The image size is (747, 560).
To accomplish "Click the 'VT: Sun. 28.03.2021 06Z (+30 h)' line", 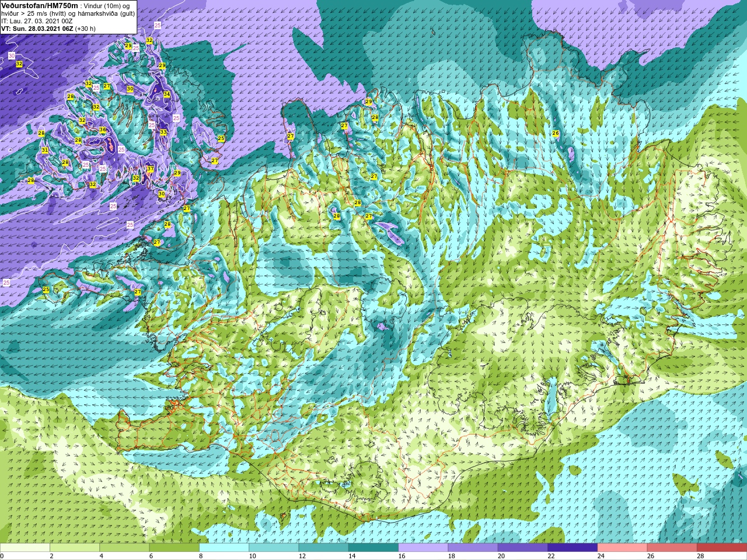I will (48, 28).
